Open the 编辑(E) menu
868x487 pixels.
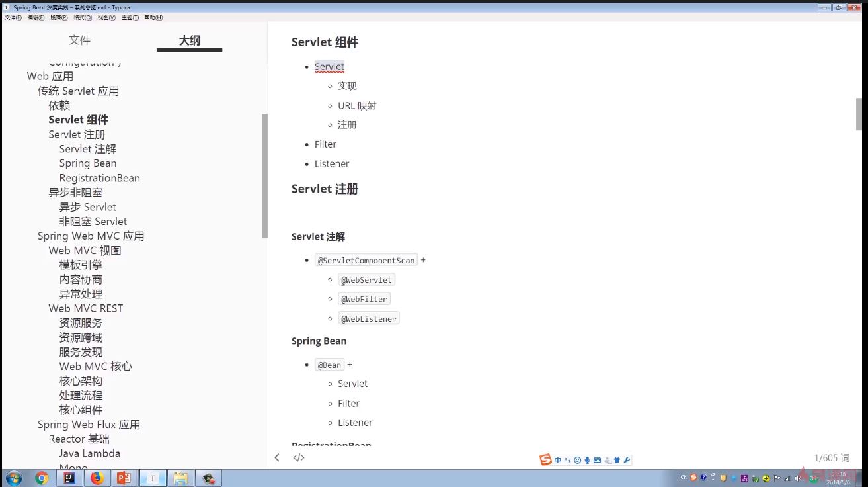click(x=36, y=17)
